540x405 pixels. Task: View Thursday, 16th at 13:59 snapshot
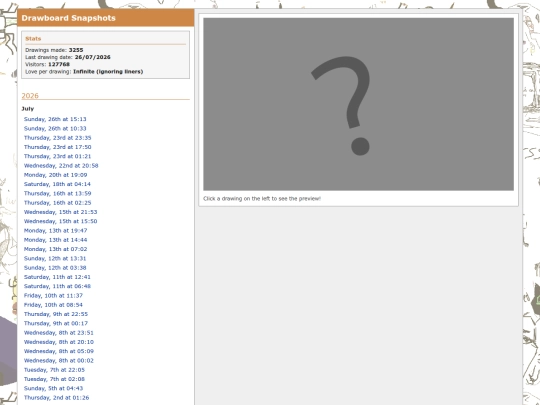coord(58,194)
